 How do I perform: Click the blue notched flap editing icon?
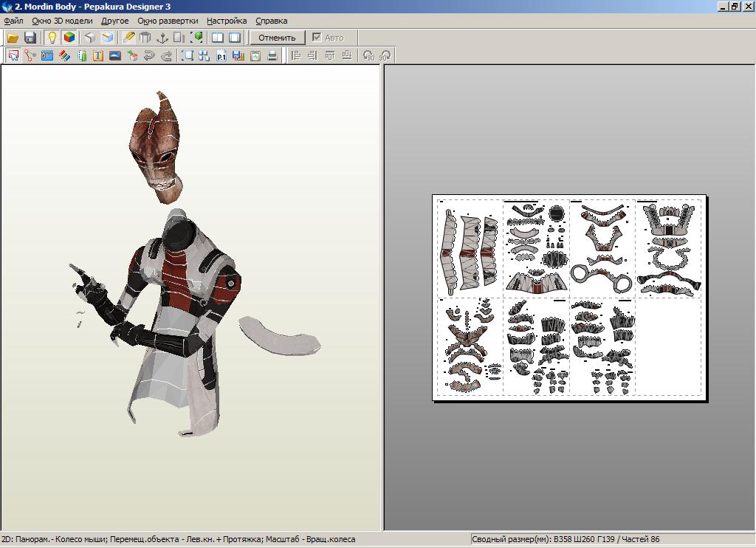click(47, 56)
